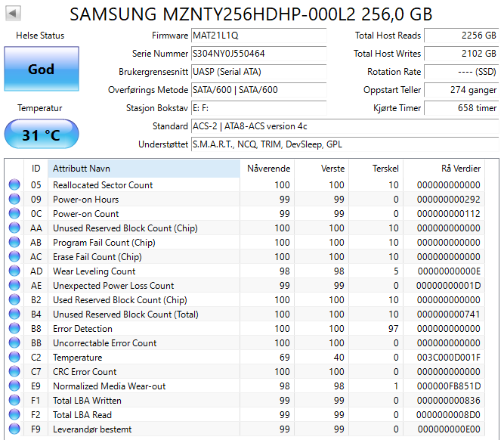Select raw value 000000000741

448,315
